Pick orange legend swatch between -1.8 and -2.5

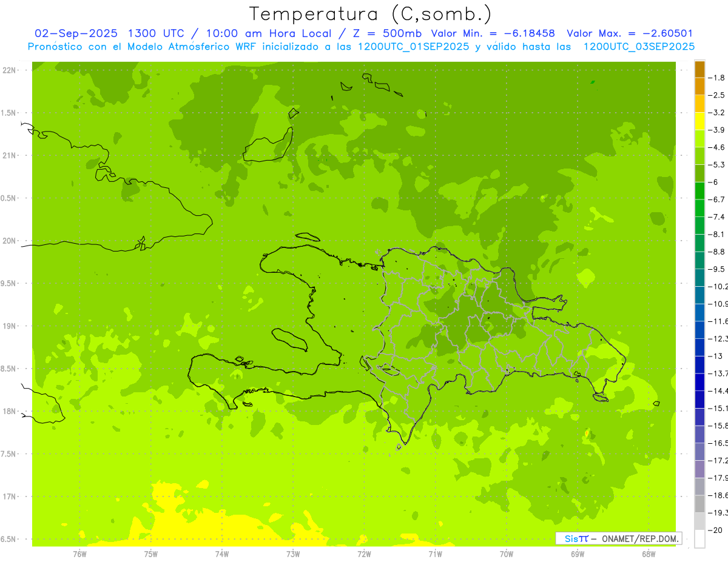click(699, 86)
